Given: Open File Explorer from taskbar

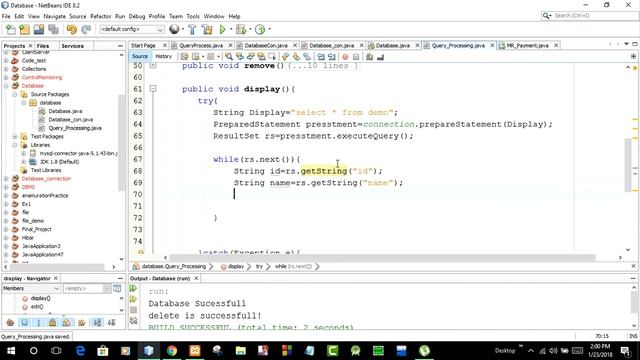Looking at the screenshot, I should pyautogui.click(x=241, y=351).
